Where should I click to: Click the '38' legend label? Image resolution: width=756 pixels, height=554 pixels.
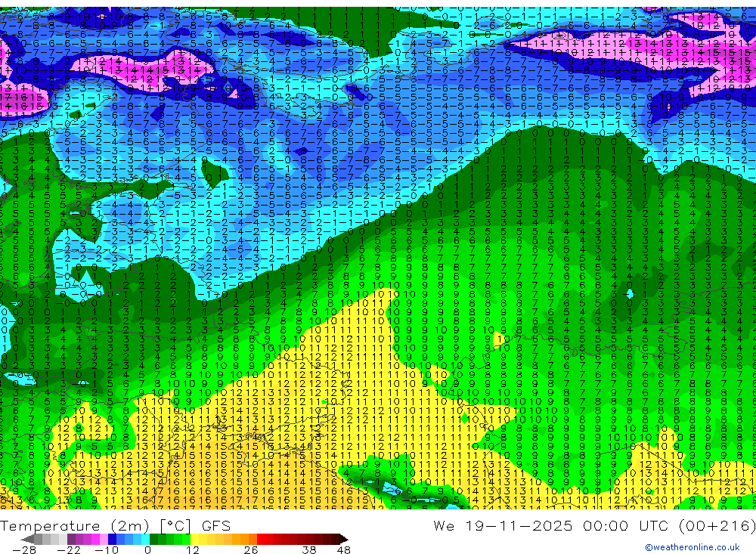coord(309,550)
